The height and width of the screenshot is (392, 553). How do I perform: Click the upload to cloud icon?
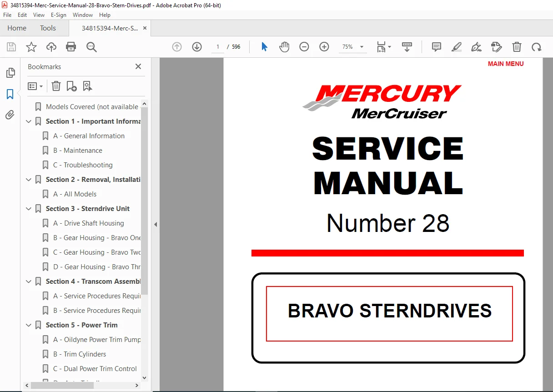pyautogui.click(x=51, y=47)
